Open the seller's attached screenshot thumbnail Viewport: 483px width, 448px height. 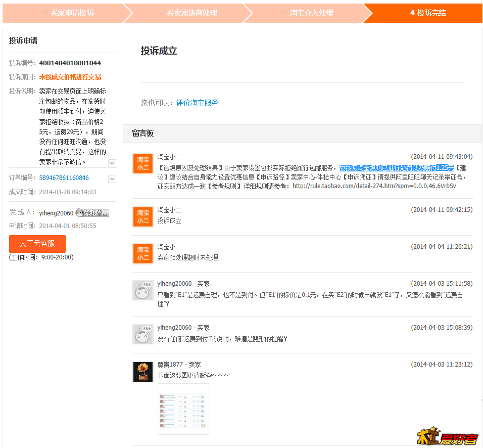click(183, 409)
